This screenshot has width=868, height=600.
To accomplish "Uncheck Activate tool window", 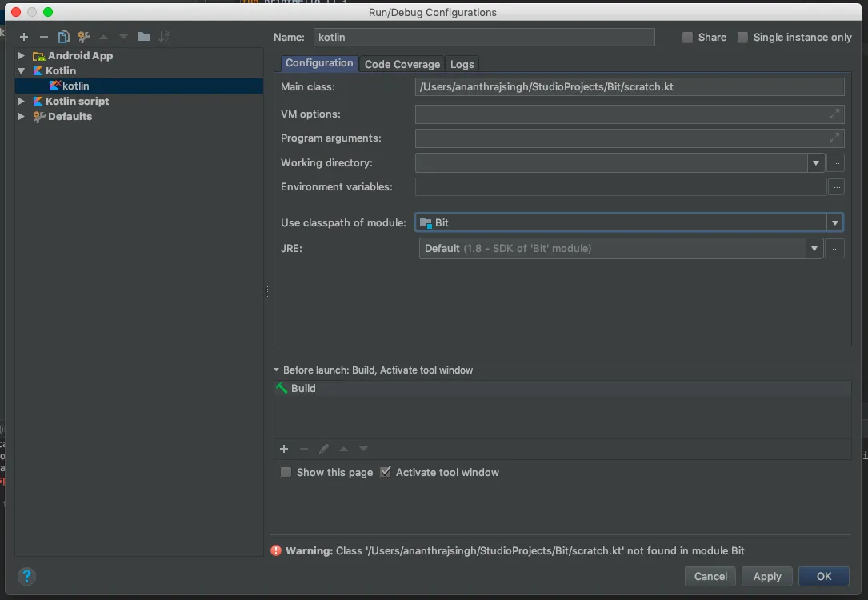I will tap(386, 472).
